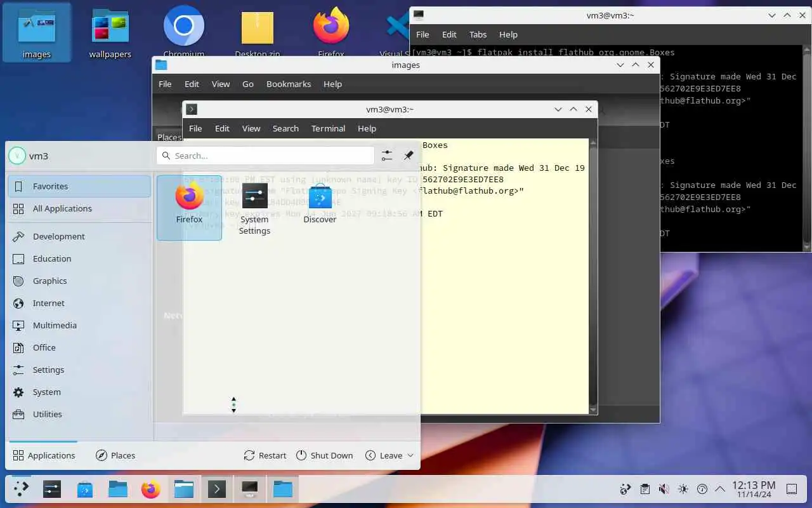The height and width of the screenshot is (508, 812).
Task: Click the muted volume tray icon
Action: click(x=664, y=489)
